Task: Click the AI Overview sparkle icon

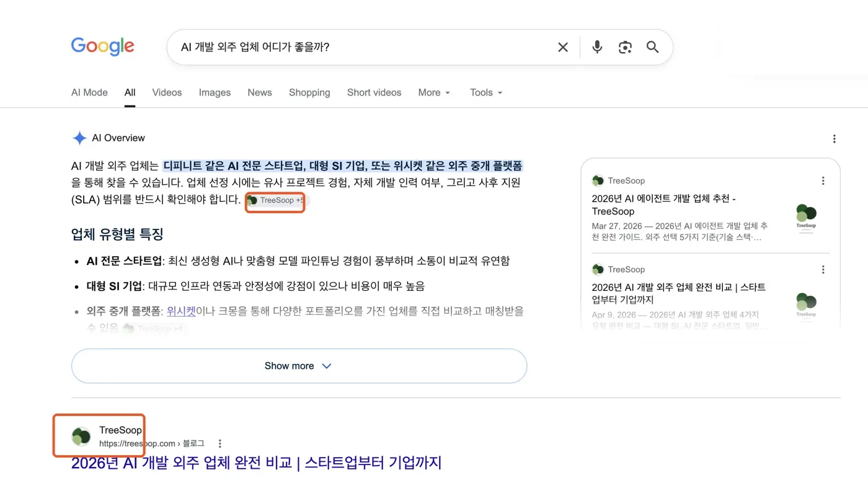Action: pos(79,138)
